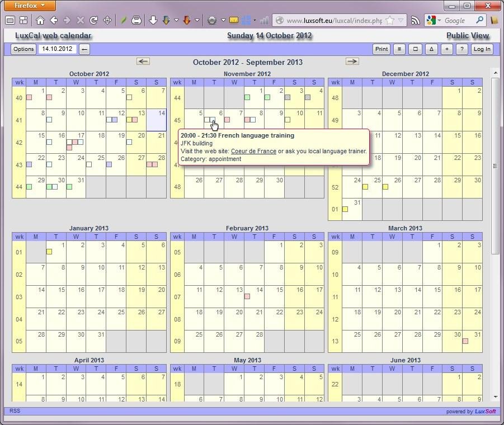Click the browser back arrow
The image size is (504, 425).
54,20
